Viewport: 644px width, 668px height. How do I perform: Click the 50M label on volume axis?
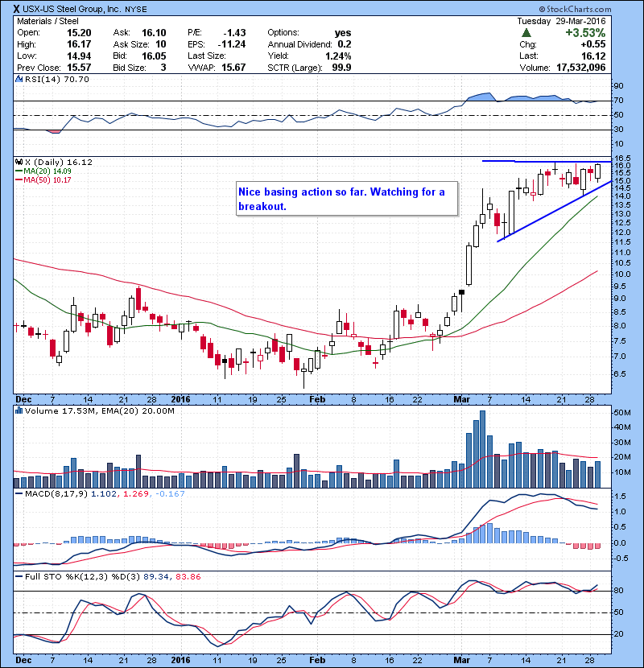click(621, 413)
